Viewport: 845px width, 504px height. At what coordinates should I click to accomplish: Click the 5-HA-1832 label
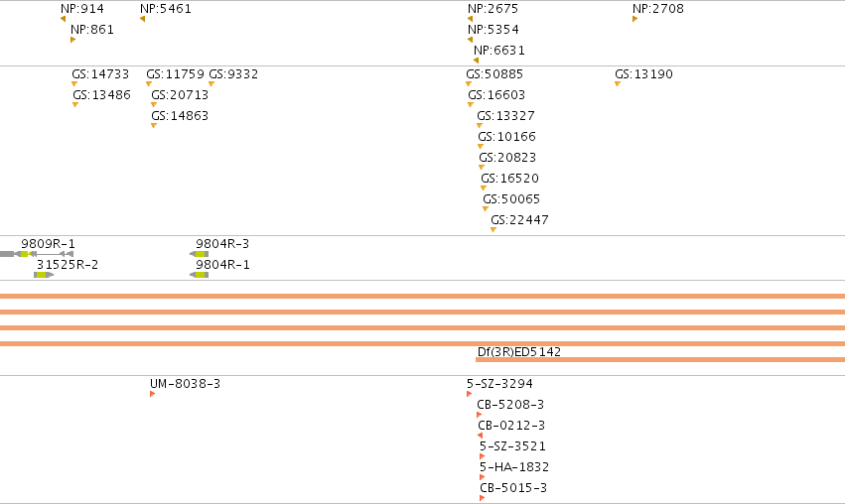pyautogui.click(x=514, y=468)
